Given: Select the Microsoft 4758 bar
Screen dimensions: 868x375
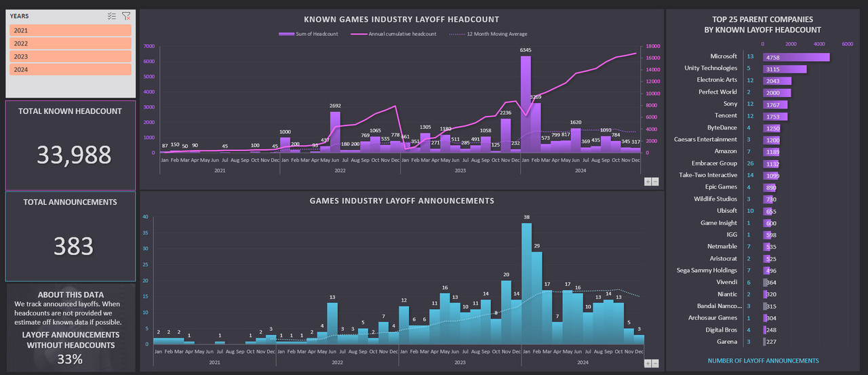Looking at the screenshot, I should click(x=796, y=57).
